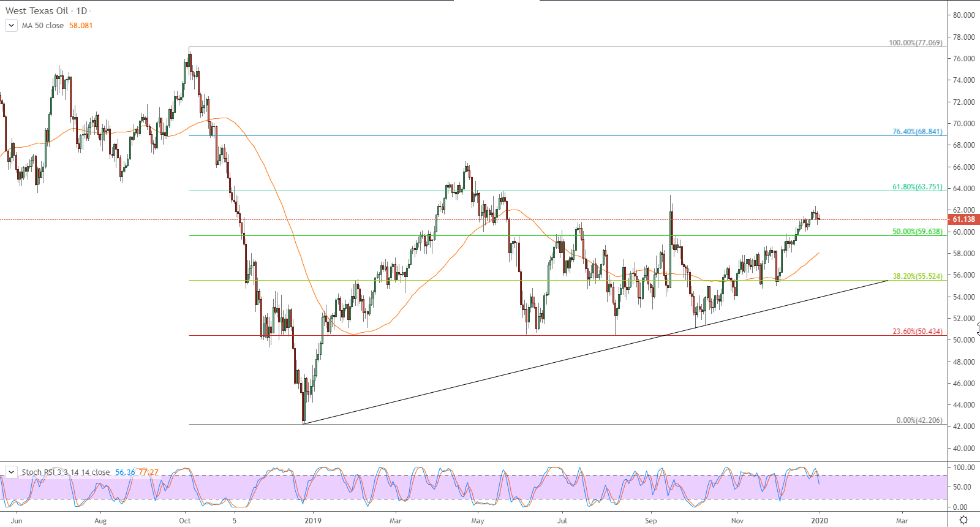The height and width of the screenshot is (527, 980).
Task: Click the 68.000 price scale label
Action: pos(963,145)
